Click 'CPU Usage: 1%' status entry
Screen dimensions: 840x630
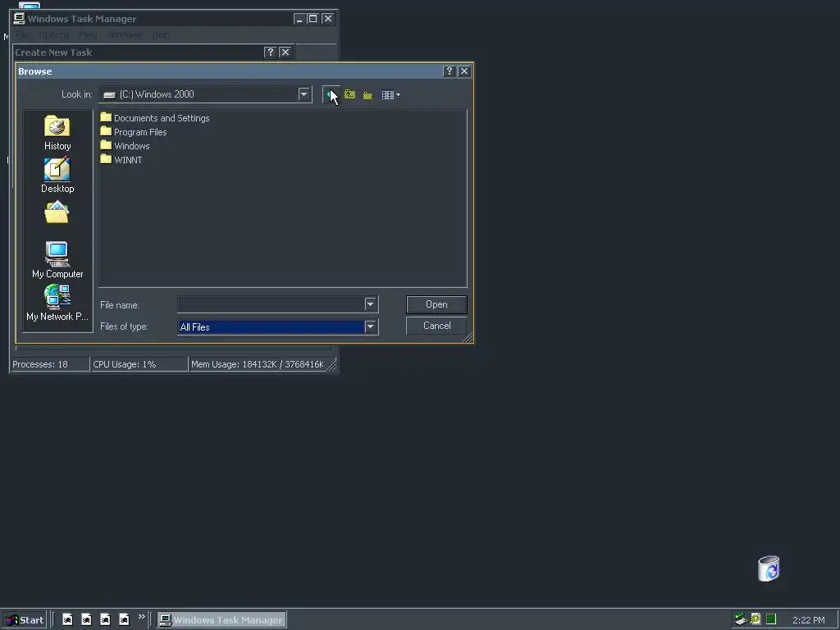(x=139, y=364)
